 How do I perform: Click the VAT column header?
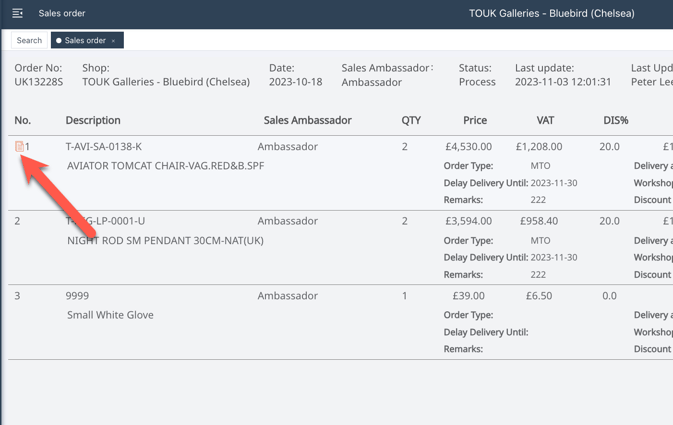pos(545,120)
